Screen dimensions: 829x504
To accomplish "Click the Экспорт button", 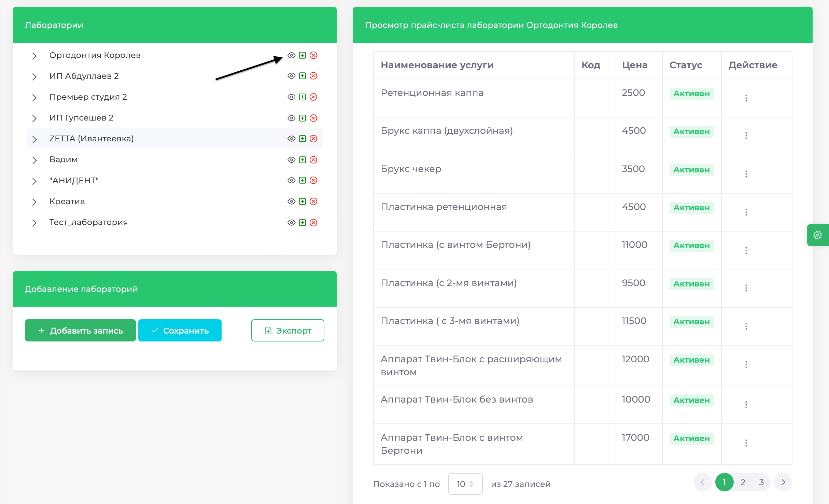I will [288, 331].
